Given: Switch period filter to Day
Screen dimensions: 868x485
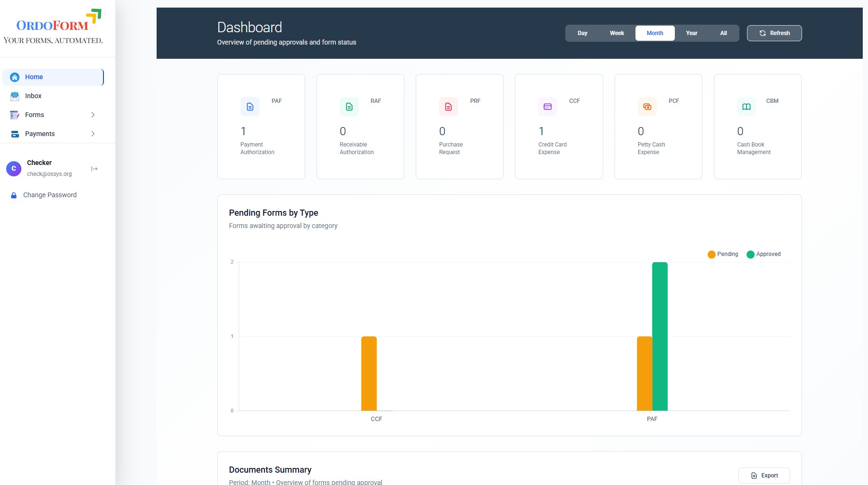Looking at the screenshot, I should [582, 33].
